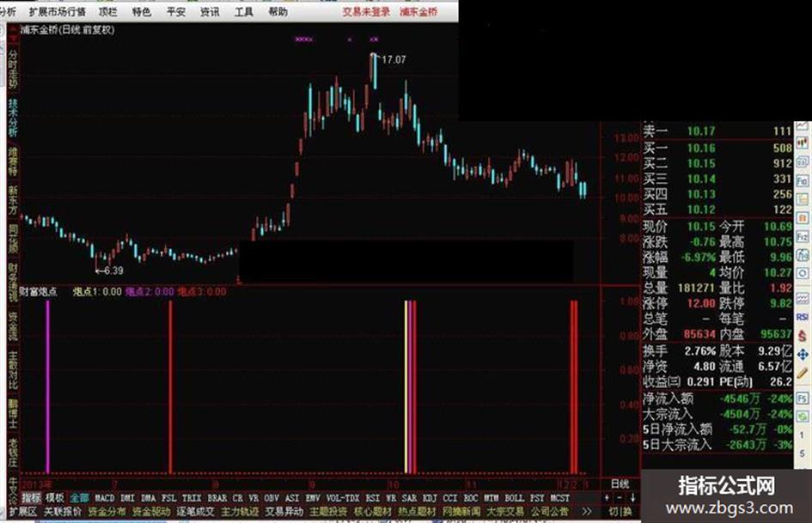Open the 逐笔成交 bottom tab
Image resolution: width=812 pixels, height=523 pixels.
pyautogui.click(x=195, y=512)
